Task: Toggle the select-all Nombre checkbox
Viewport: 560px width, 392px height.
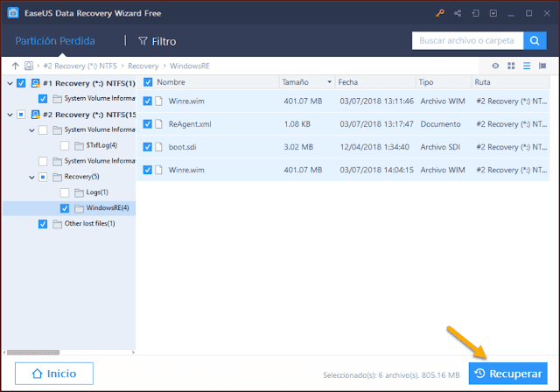Action: click(x=148, y=82)
